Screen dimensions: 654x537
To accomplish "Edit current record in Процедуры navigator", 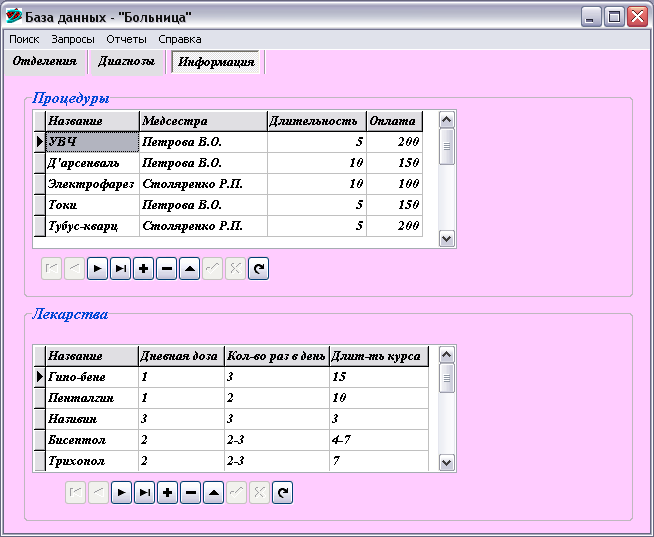I will point(189,268).
